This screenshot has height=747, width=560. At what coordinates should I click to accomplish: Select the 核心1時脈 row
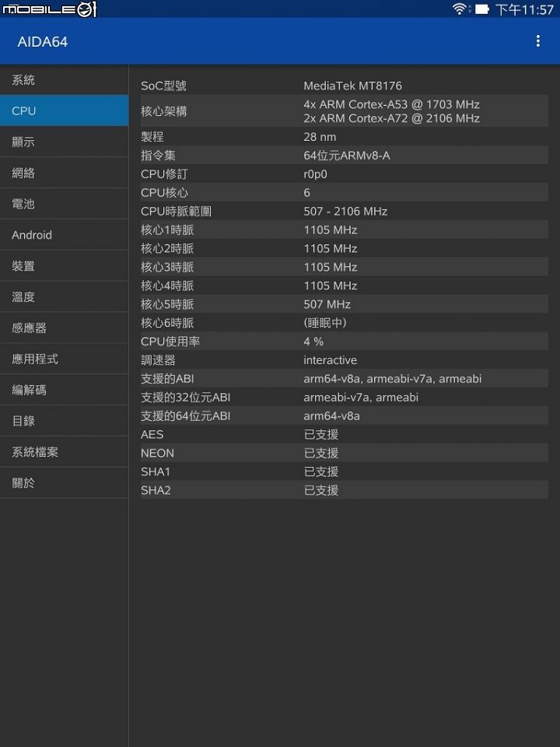[345, 230]
